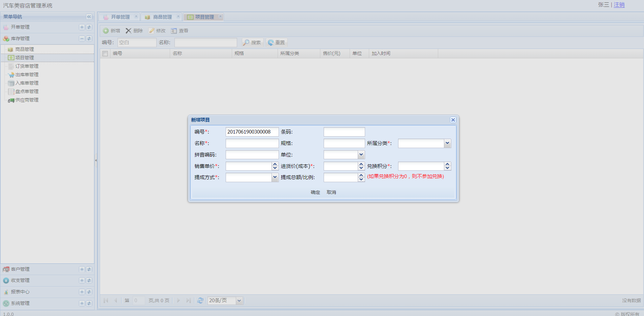The height and width of the screenshot is (316, 644).
Task: Collapse the 库存管理 accordion section
Action: click(82, 38)
